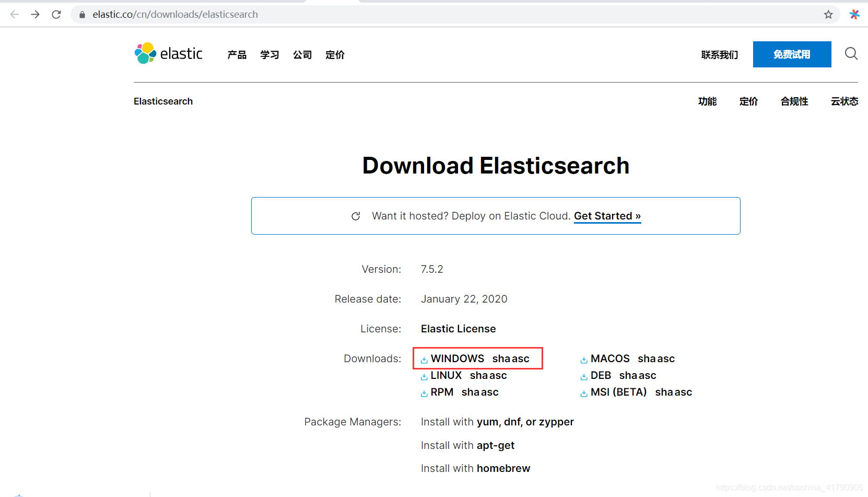Click the Elasticsearch sub-navigation title
The image size is (868, 497).
163,101
